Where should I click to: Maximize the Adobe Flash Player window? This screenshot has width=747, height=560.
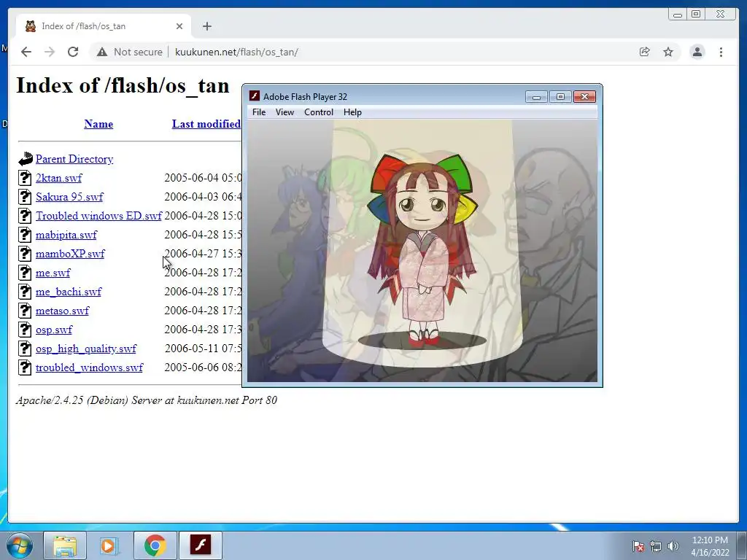tap(560, 97)
